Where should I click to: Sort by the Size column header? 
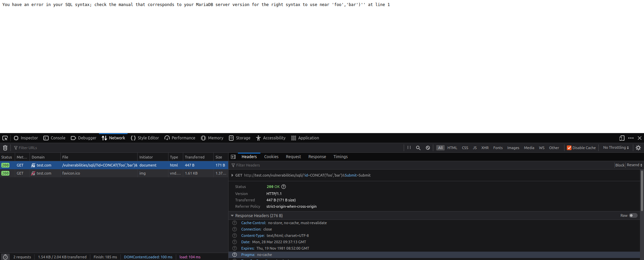click(220, 157)
